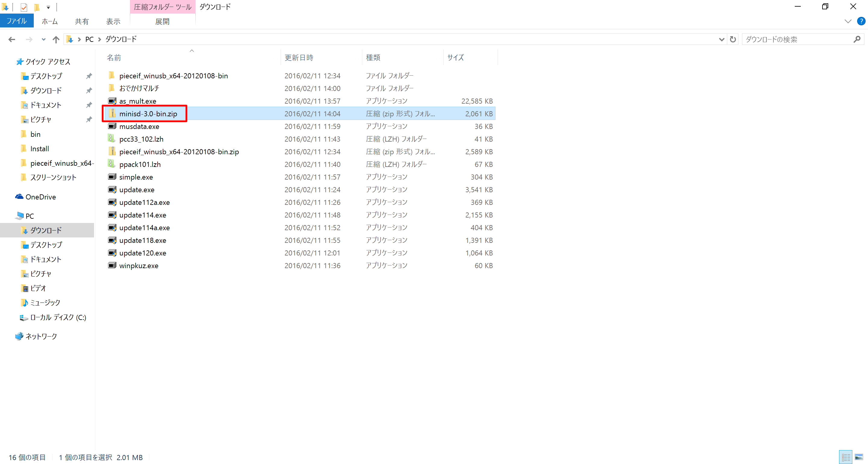Open ビデオ under PC
This screenshot has width=868, height=464.
38,288
